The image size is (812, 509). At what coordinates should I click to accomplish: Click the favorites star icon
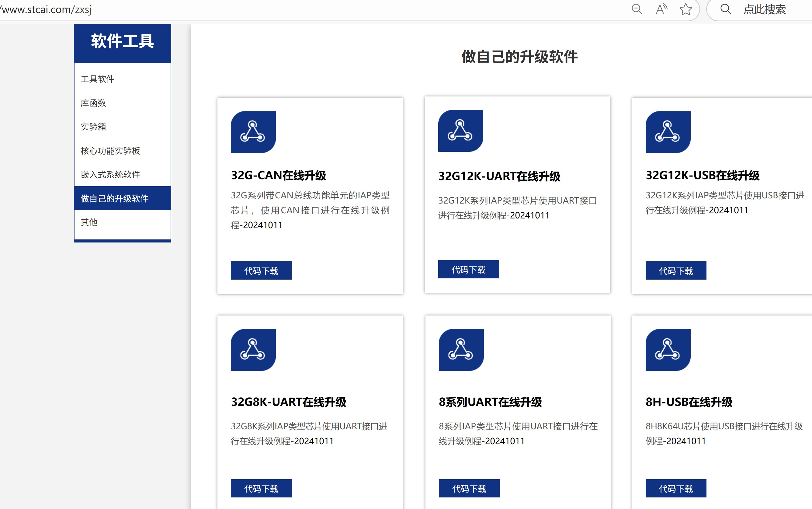[x=686, y=9]
